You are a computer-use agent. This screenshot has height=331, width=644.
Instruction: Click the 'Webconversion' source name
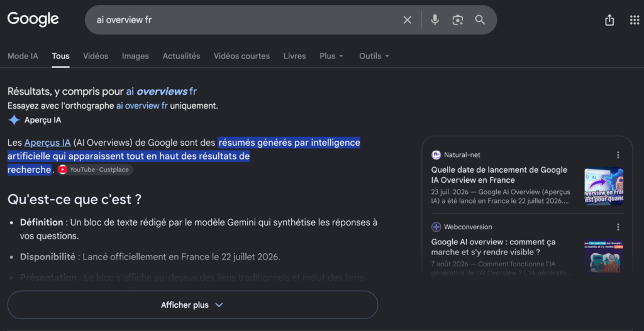pyautogui.click(x=468, y=227)
